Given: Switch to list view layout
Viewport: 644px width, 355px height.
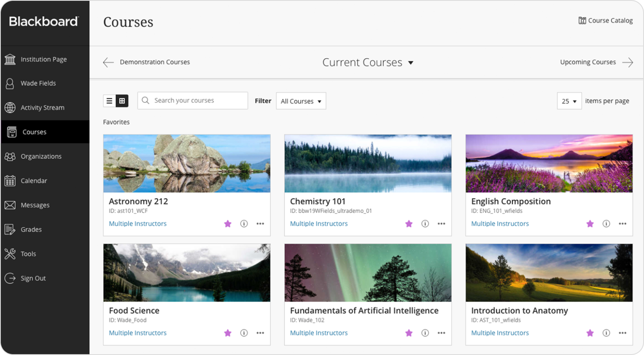Looking at the screenshot, I should pos(109,101).
